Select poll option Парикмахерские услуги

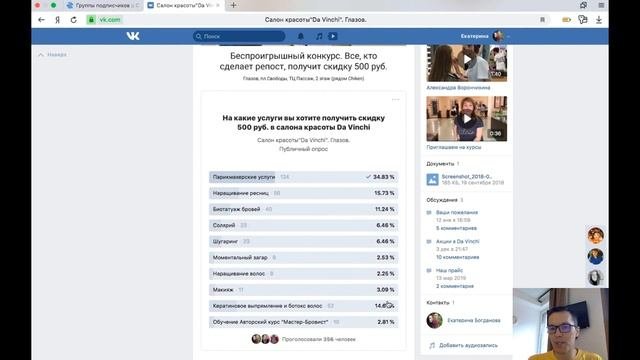pyautogui.click(x=303, y=177)
